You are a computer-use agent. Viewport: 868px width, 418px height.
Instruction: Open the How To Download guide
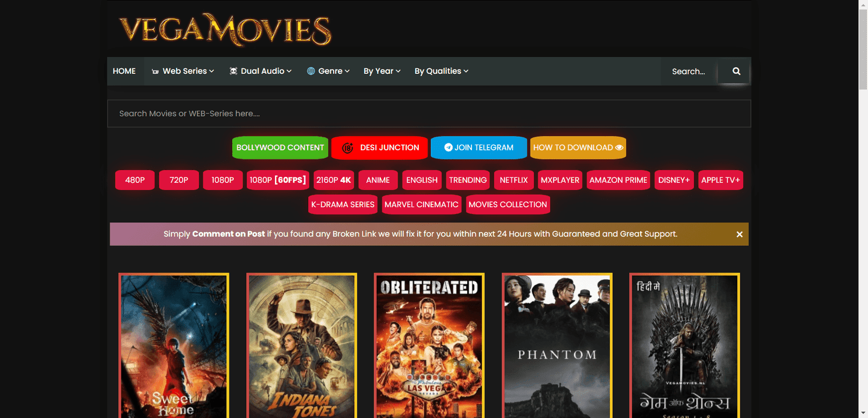pos(578,148)
